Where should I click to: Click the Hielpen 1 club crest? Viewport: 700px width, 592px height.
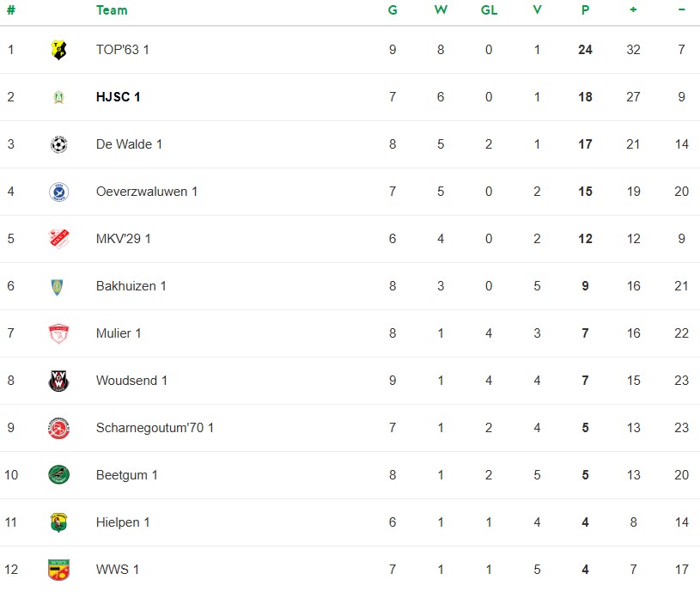click(x=58, y=522)
